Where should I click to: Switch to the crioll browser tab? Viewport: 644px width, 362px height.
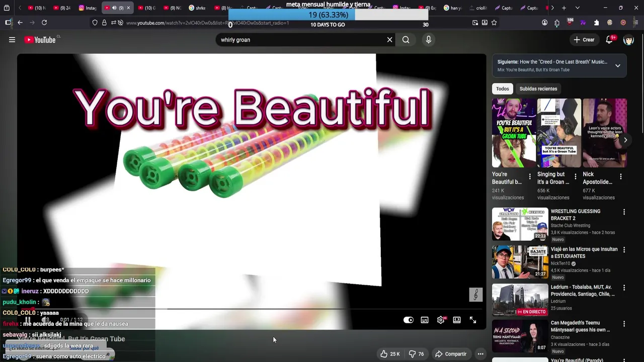[478, 8]
